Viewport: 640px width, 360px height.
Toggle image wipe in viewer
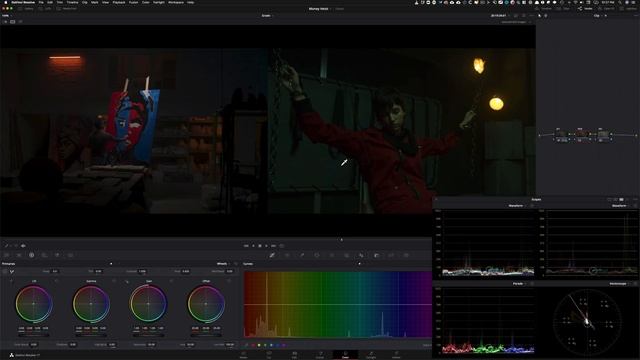click(5, 22)
